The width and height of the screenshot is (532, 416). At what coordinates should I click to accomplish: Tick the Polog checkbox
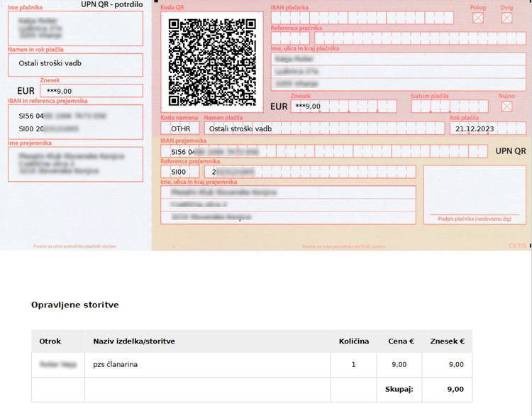pos(478,18)
